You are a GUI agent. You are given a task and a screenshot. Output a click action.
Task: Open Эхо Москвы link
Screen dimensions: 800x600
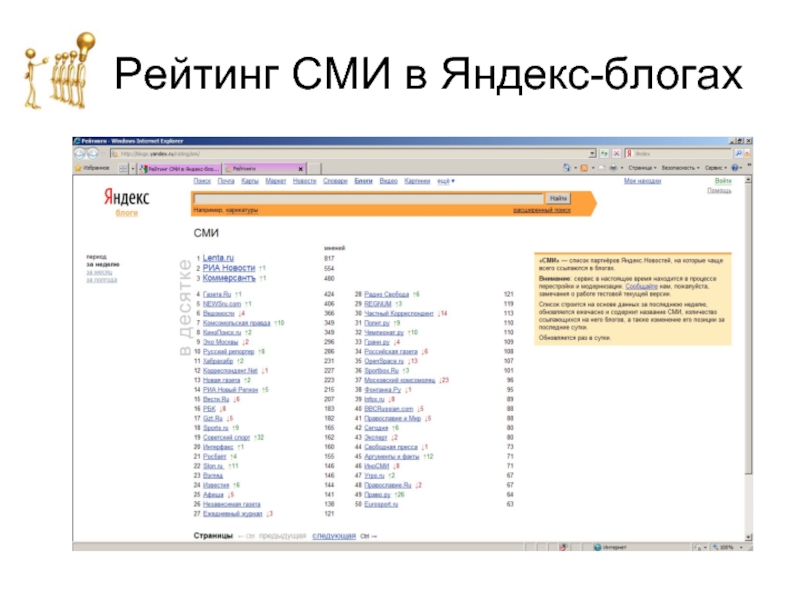click(220, 342)
